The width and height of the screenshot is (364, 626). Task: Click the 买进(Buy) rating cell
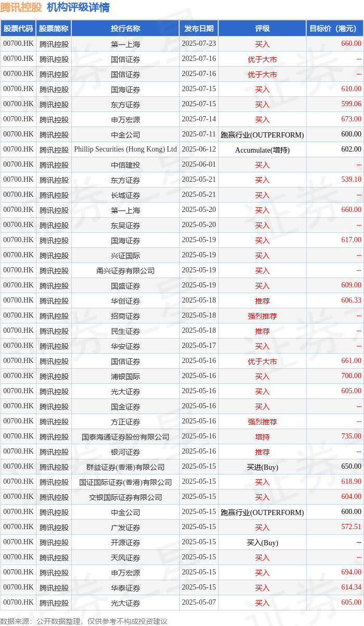[x=262, y=467]
